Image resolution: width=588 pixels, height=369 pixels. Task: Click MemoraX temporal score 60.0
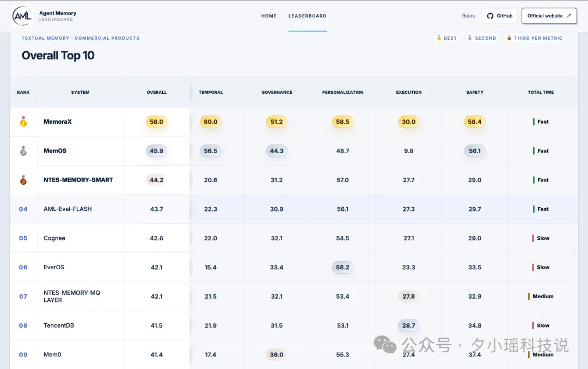point(210,122)
